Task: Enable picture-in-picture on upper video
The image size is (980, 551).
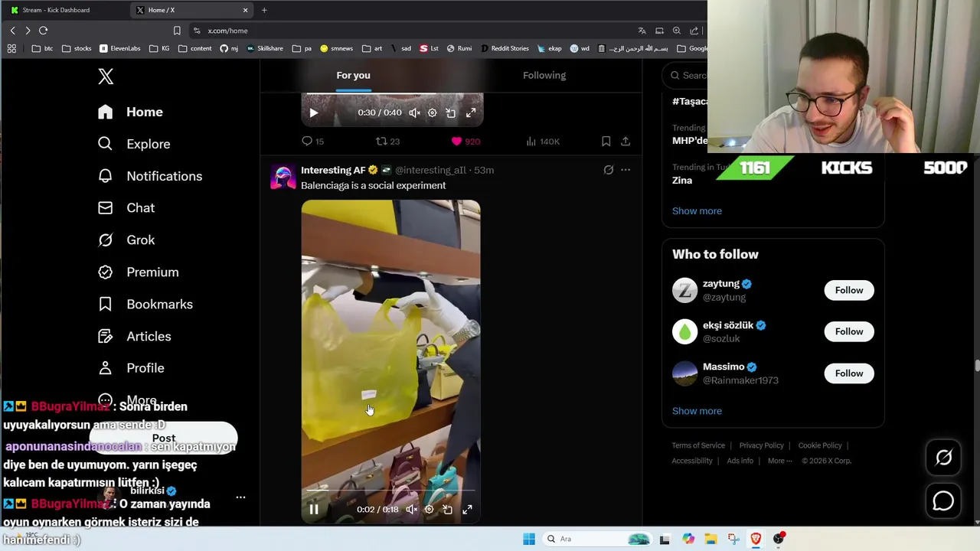Action: 451,112
